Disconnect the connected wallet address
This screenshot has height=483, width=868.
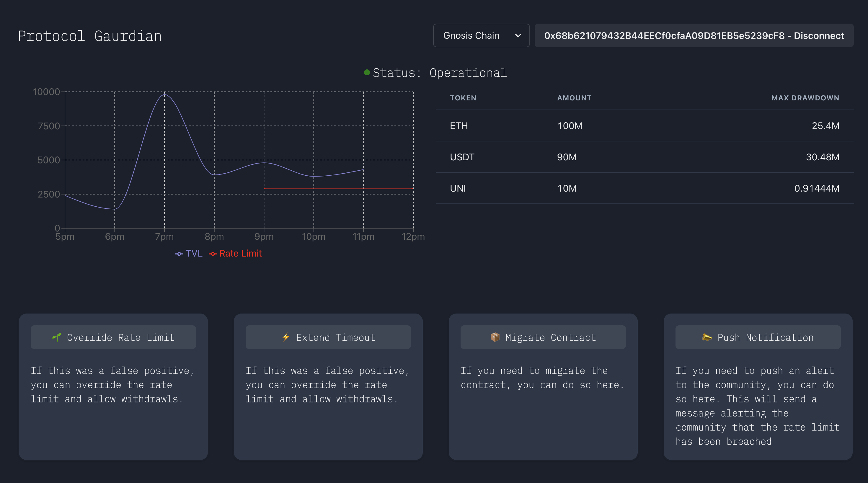point(694,35)
